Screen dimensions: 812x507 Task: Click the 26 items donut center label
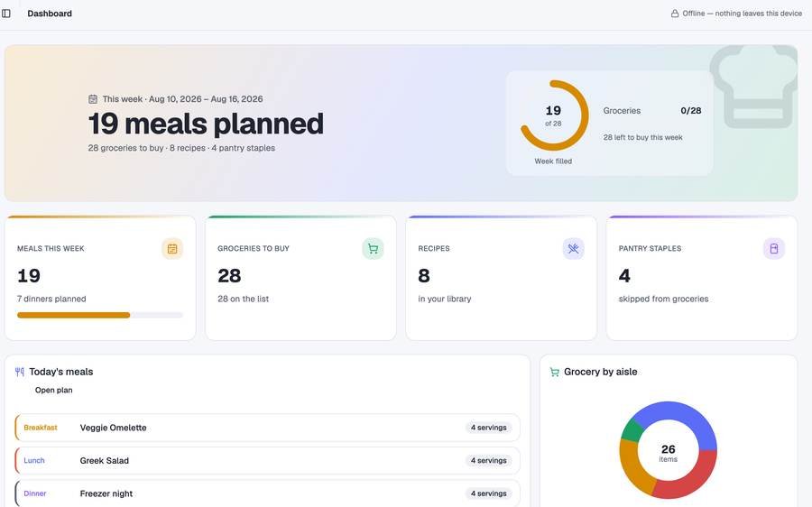[x=668, y=453]
